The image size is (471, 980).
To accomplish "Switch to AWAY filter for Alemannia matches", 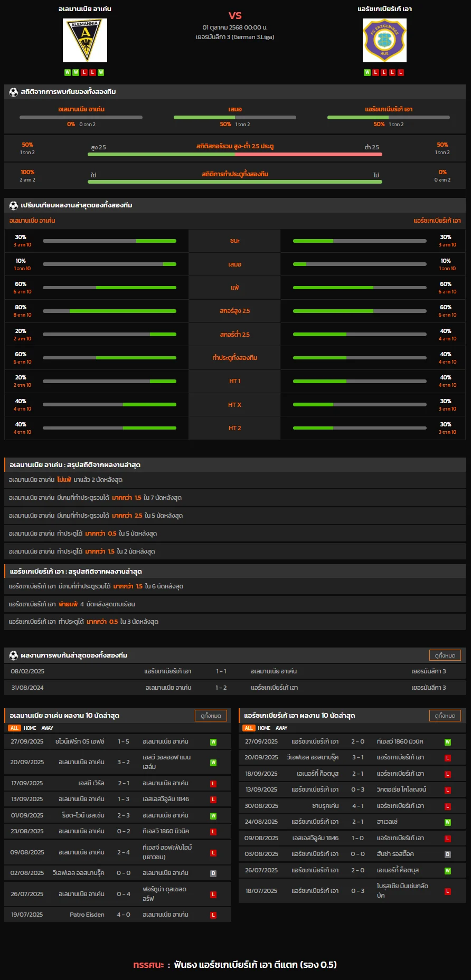I will click(x=48, y=728).
